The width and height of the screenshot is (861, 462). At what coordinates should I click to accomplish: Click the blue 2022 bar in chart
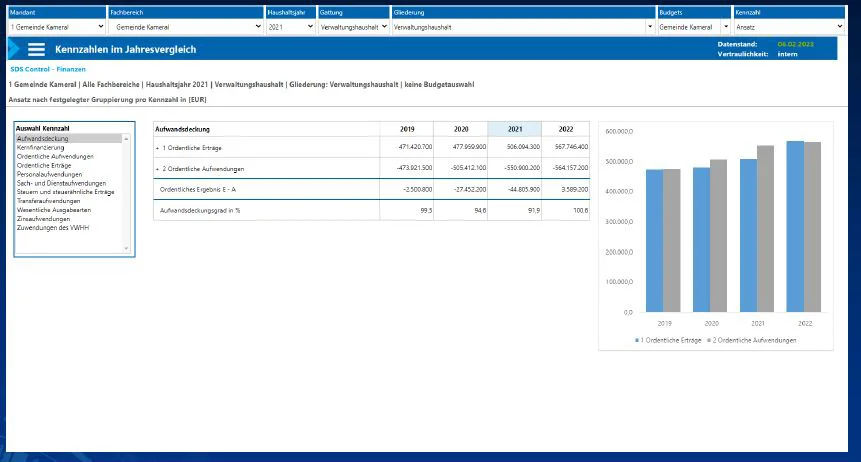(795, 226)
